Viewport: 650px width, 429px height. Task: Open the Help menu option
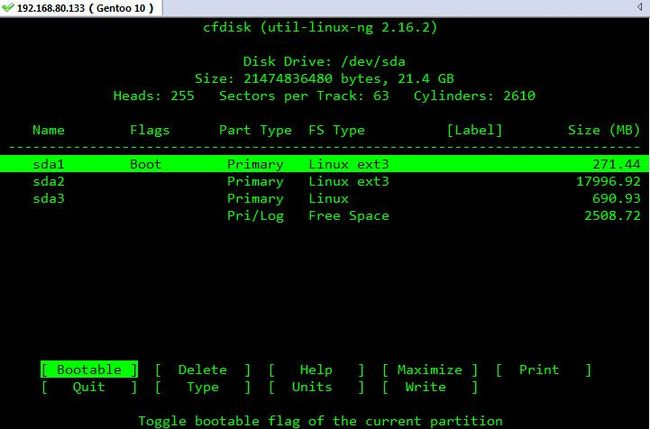point(316,369)
